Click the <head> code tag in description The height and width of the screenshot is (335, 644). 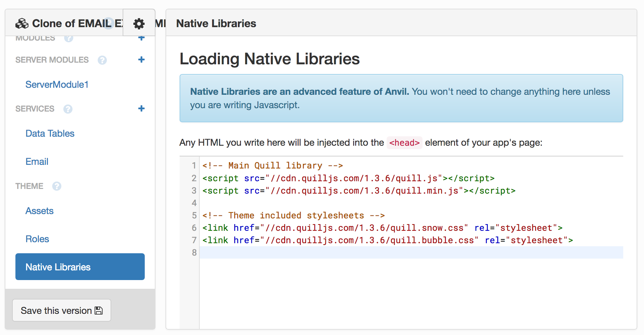[x=404, y=143]
